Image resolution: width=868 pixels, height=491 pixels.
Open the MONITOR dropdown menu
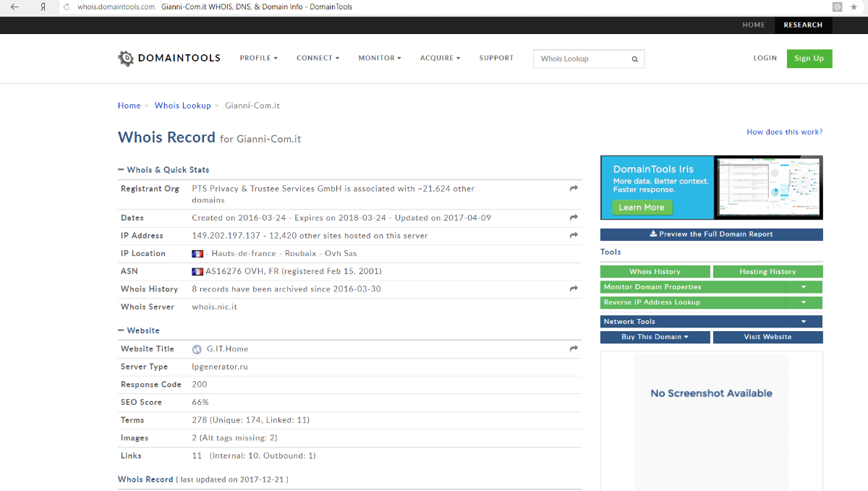point(380,58)
